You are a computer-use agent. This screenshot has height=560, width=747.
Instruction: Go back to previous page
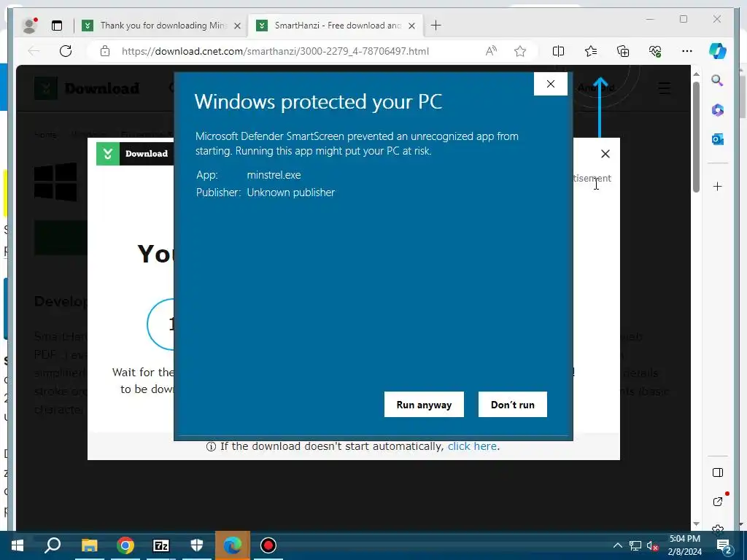(34, 51)
